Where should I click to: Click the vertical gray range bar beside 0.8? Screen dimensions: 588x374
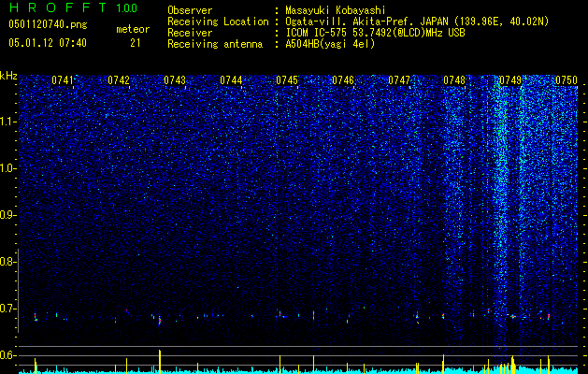tap(18, 290)
